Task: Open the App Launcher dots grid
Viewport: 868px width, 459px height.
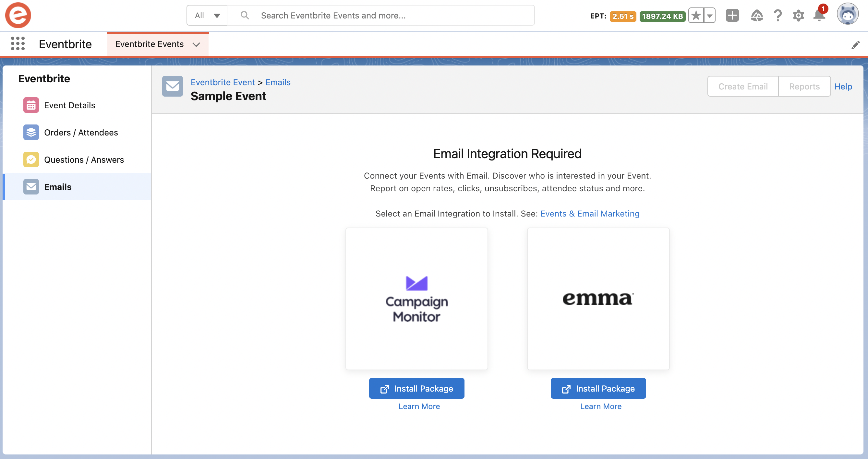Action: pos(18,44)
